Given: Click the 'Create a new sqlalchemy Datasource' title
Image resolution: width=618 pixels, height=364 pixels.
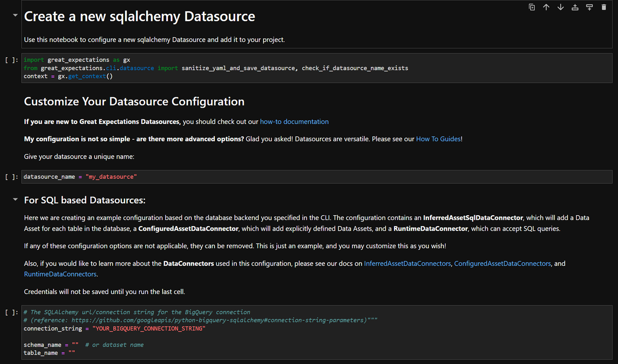Looking at the screenshot, I should click(x=140, y=16).
